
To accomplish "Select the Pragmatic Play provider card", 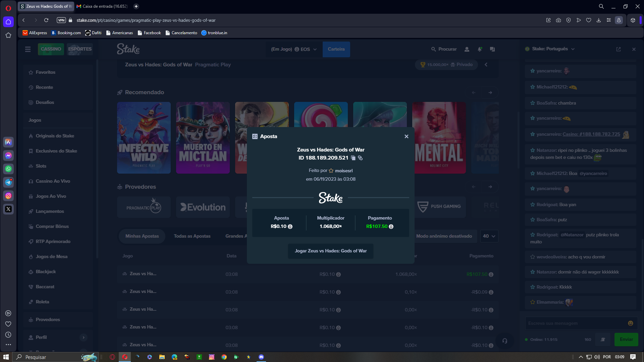I will (x=144, y=207).
